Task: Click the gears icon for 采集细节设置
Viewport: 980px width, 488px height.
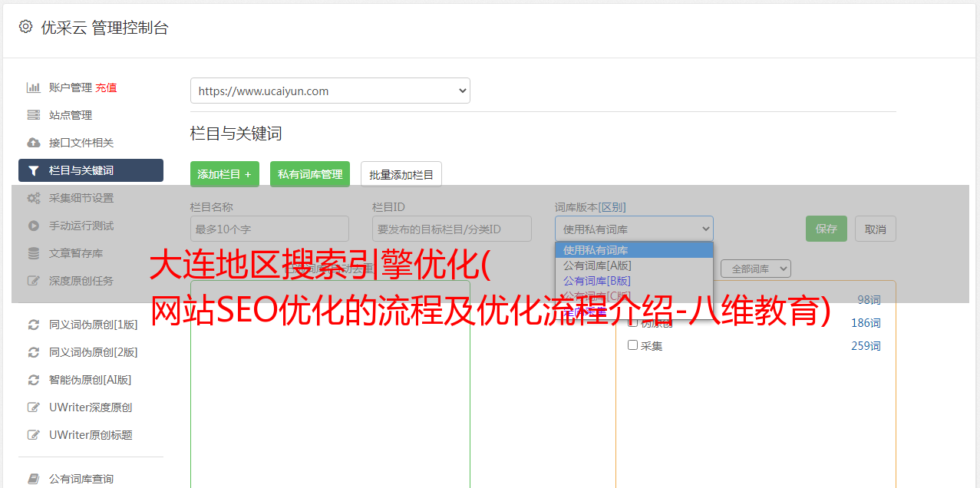Action: click(x=34, y=198)
